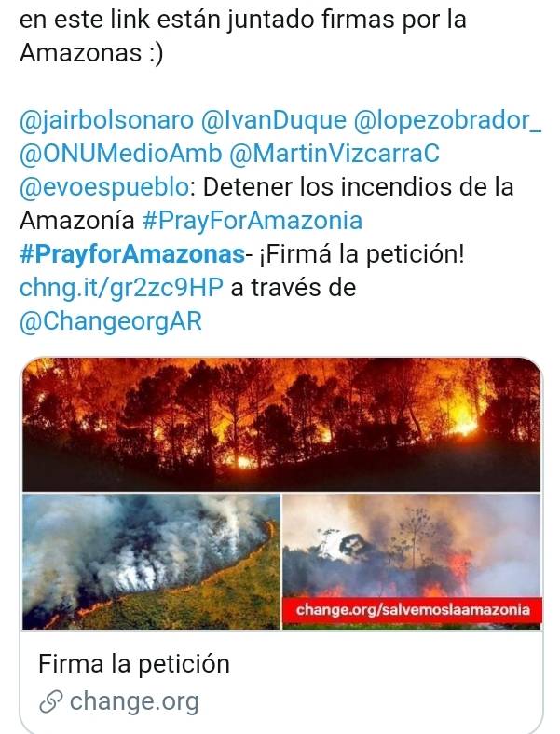
Task: Open the @jairbolsonaro mention
Action: pyautogui.click(x=106, y=120)
